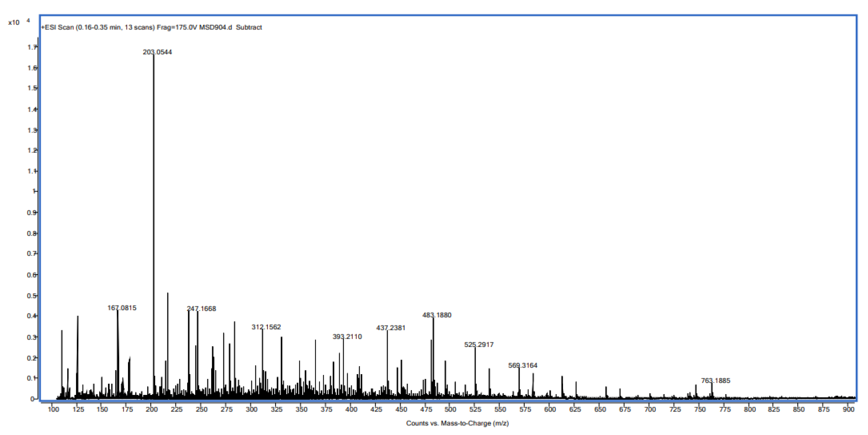Select peak label 525.2917
This screenshot has height=435, width=868.
(x=479, y=344)
